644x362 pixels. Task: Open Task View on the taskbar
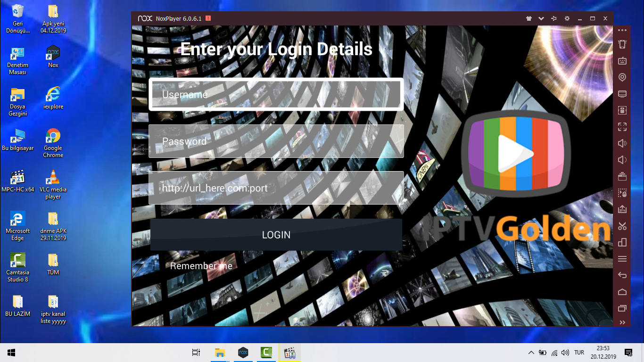tap(196, 353)
